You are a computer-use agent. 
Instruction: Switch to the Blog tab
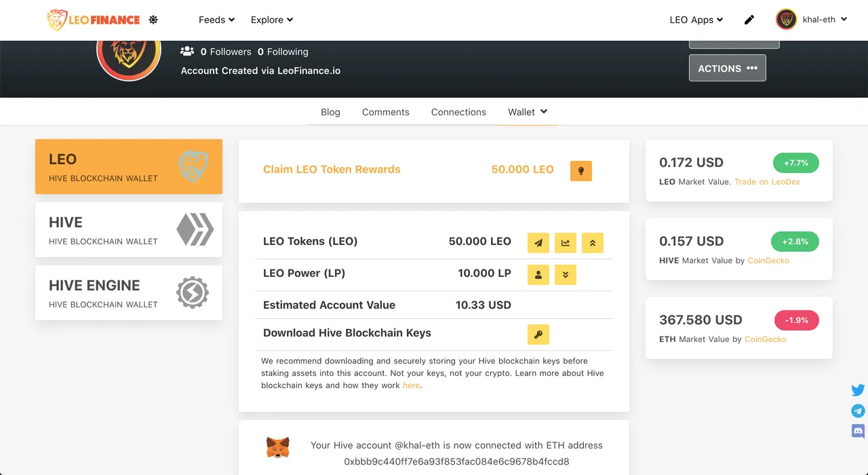click(x=330, y=112)
